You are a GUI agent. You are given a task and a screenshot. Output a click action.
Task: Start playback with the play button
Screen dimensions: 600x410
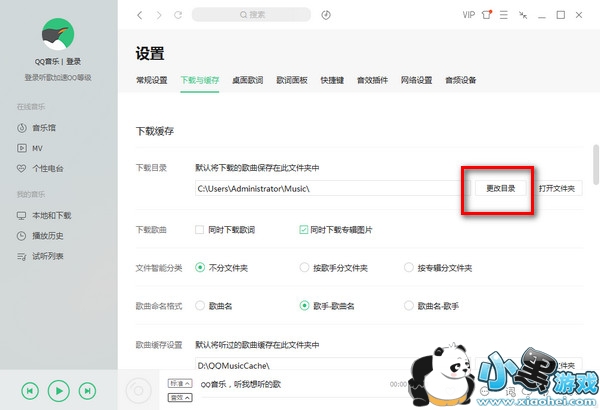click(59, 391)
